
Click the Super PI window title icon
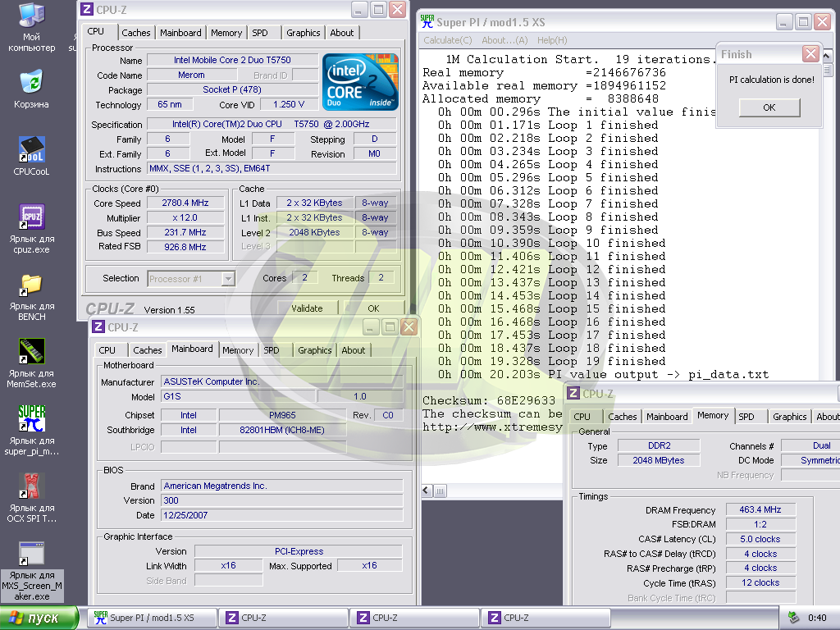pos(427,22)
